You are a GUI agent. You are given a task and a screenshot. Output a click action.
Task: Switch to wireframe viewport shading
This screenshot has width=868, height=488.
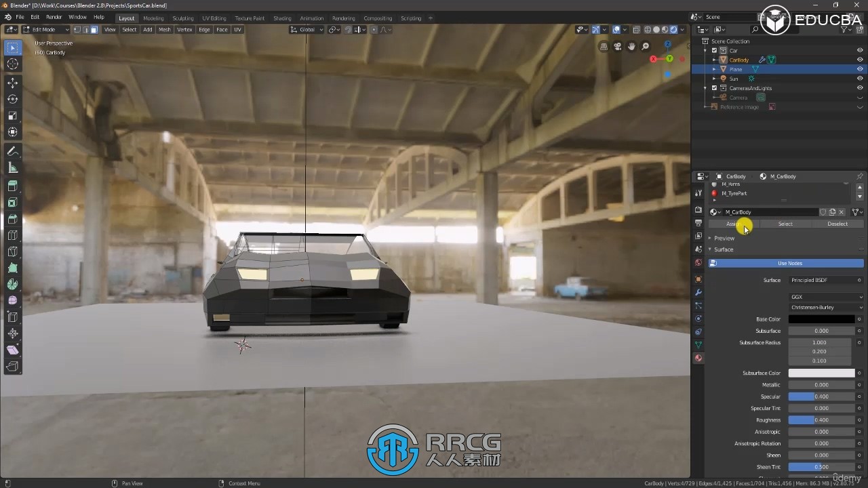[x=648, y=29]
